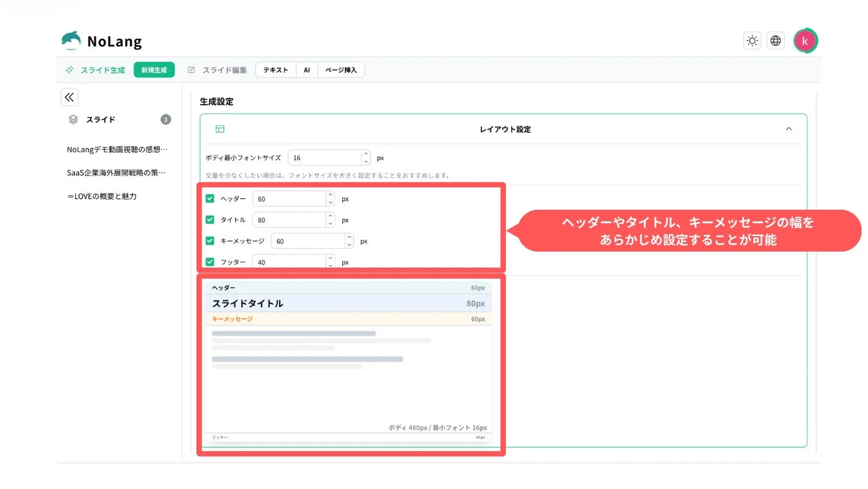The height and width of the screenshot is (489, 868).
Task: Click the フッター stepper down arrow
Action: 331,264
